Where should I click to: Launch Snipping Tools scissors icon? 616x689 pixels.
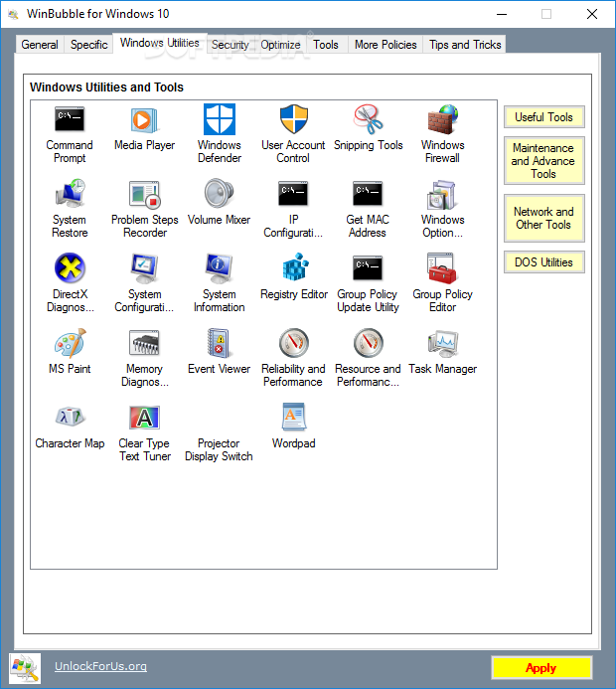(369, 119)
